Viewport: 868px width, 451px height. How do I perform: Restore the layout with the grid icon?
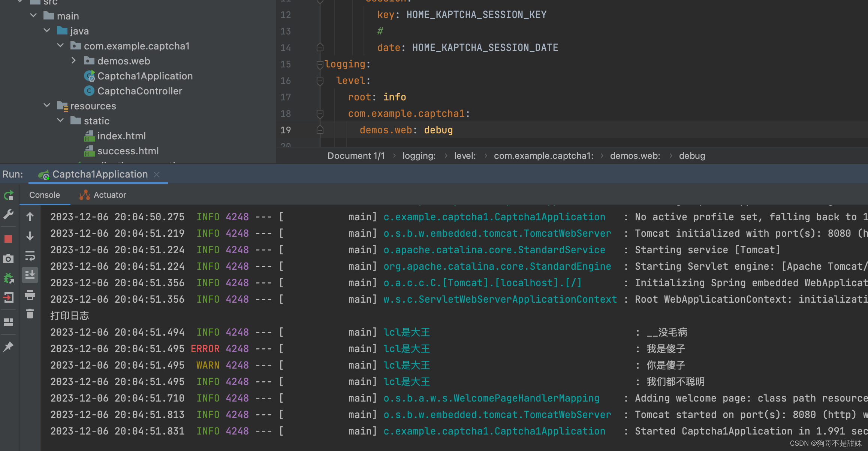(x=8, y=322)
